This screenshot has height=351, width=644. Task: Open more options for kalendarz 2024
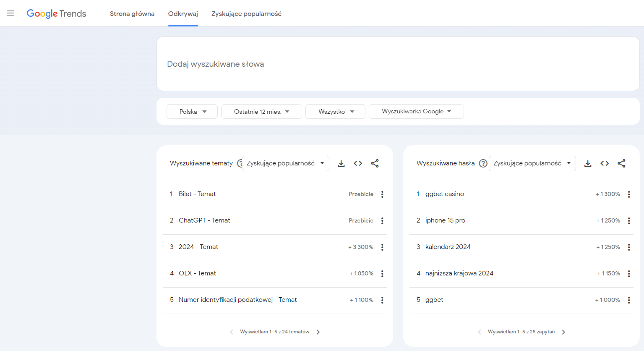[629, 247]
